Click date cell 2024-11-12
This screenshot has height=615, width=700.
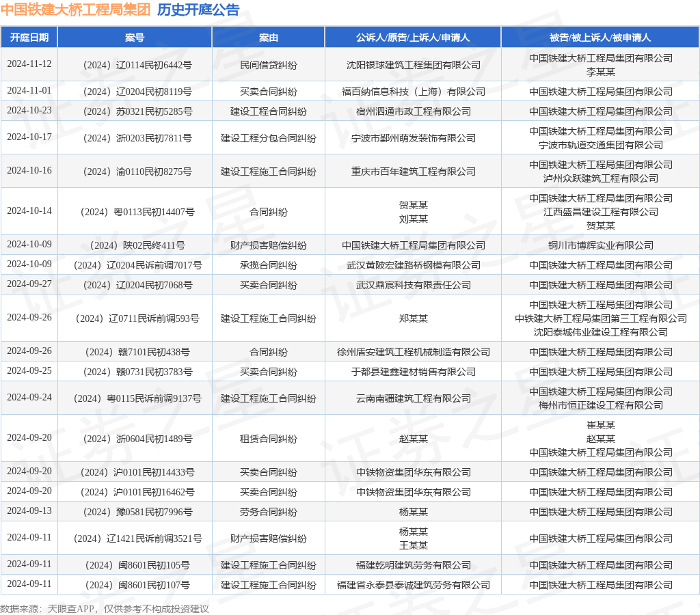pyautogui.click(x=29, y=64)
